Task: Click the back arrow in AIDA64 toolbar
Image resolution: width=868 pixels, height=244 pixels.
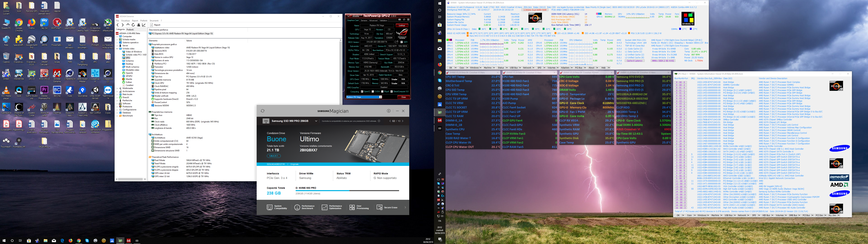Action: point(118,25)
